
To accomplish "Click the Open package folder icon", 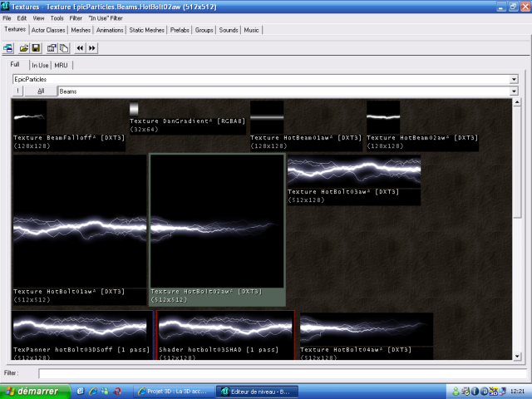I will pos(24,48).
